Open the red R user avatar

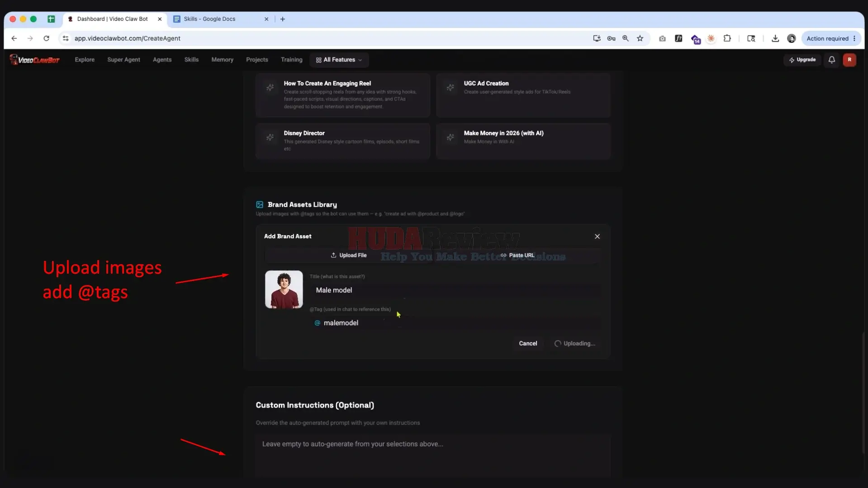point(849,60)
